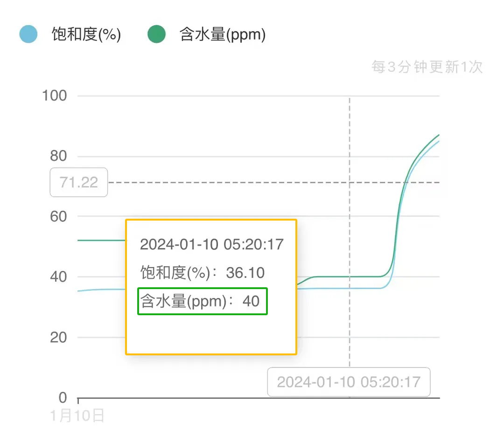The height and width of the screenshot is (443, 504).
Task: Click the 1月10日 x-axis date label
Action: coord(77,415)
